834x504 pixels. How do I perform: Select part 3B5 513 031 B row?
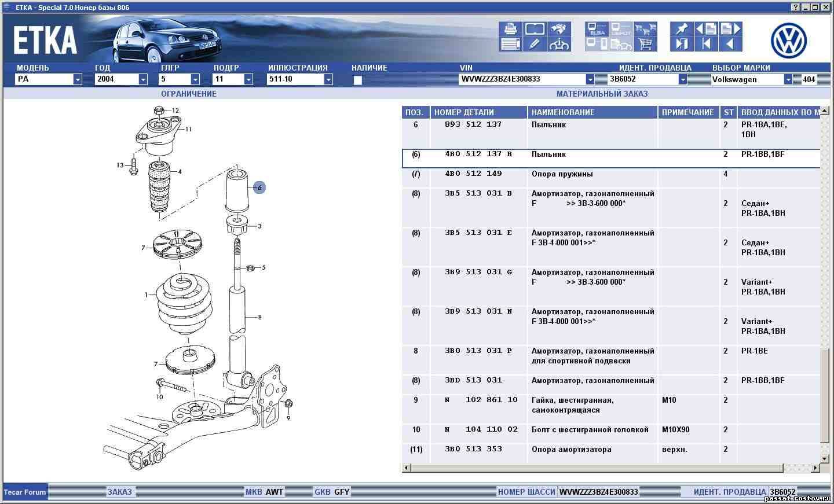point(611,208)
